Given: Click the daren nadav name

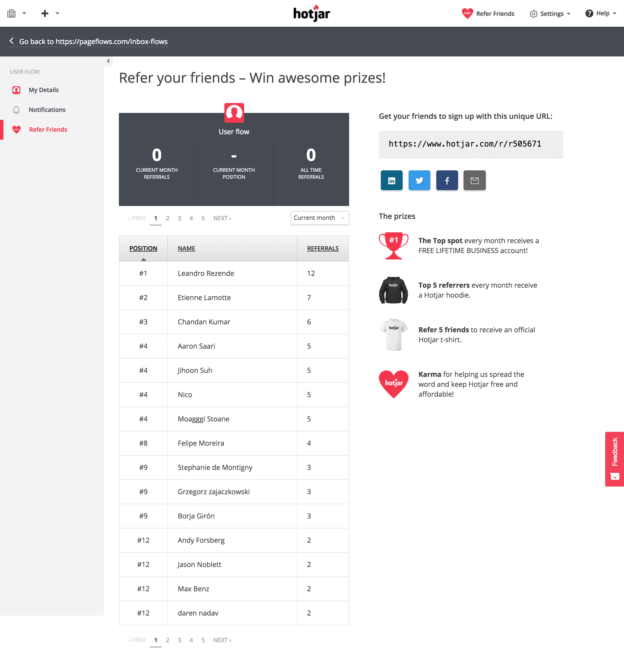Looking at the screenshot, I should coord(198,613).
